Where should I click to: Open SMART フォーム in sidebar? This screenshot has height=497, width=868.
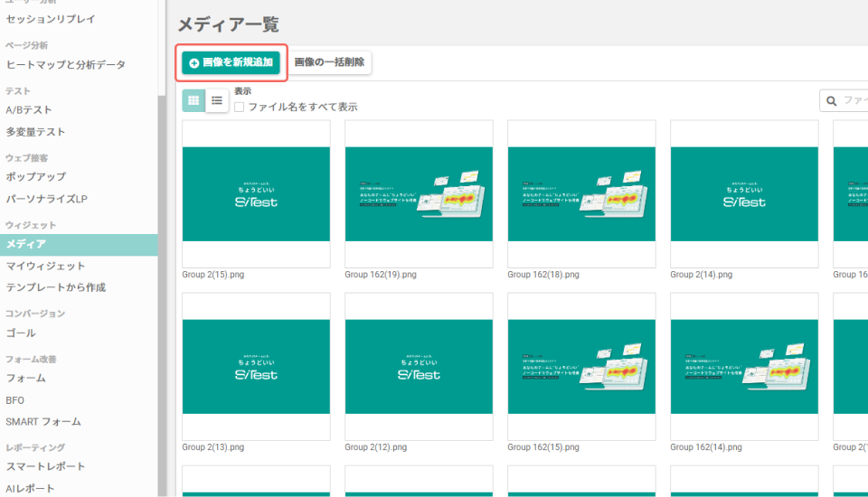tap(43, 422)
